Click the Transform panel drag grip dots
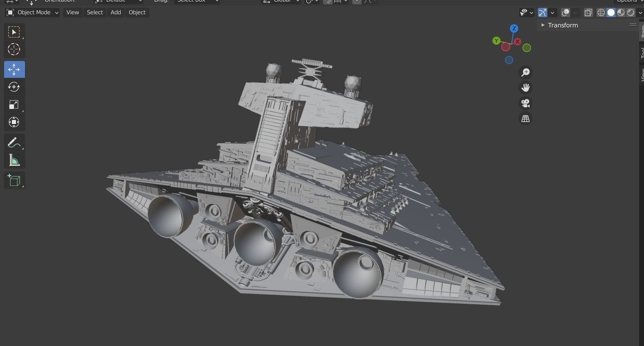The image size is (644, 346). pos(633,25)
